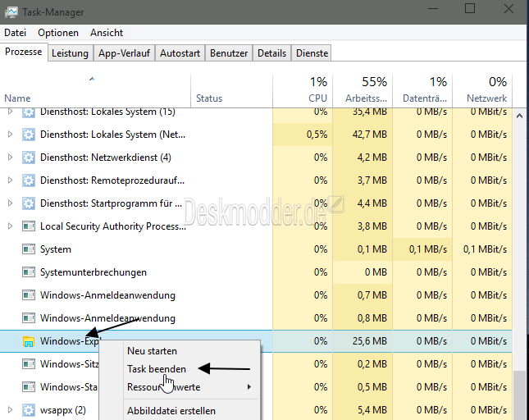Switch to the Details tab
Image resolution: width=529 pixels, height=420 pixels.
[272, 53]
